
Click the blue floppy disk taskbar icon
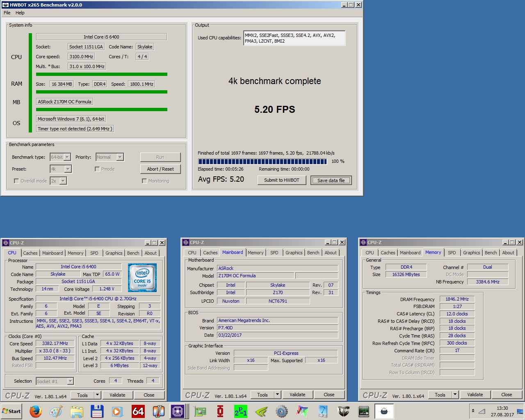(x=97, y=411)
